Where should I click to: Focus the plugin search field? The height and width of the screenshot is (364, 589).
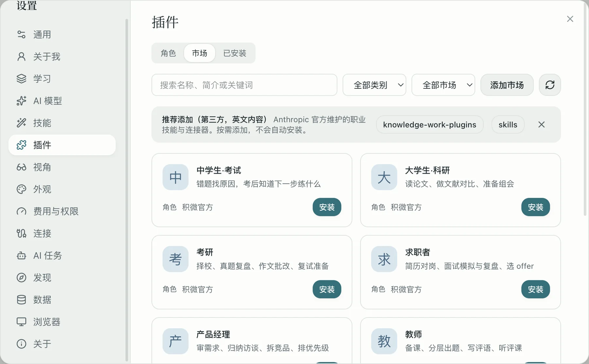click(244, 85)
